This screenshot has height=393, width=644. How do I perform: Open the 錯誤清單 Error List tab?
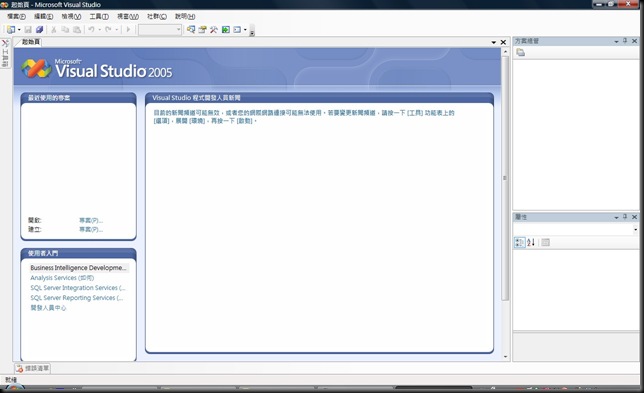pos(33,368)
